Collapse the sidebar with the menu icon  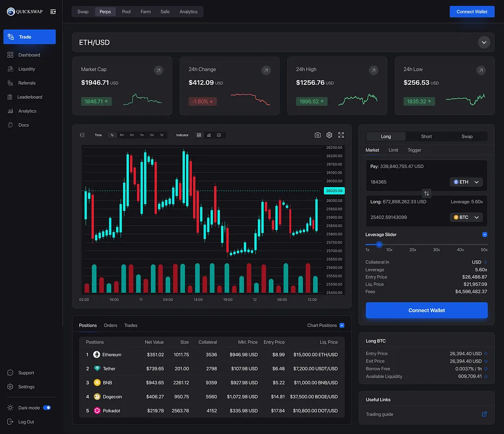[53, 12]
